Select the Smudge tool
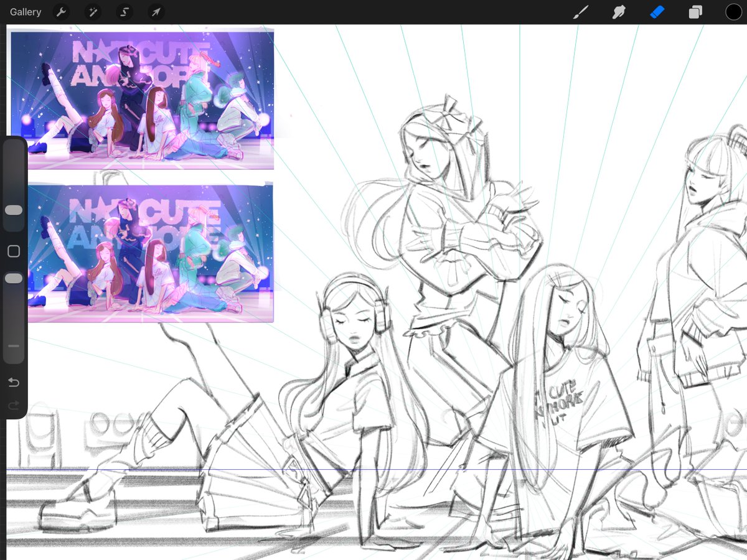 coord(619,12)
